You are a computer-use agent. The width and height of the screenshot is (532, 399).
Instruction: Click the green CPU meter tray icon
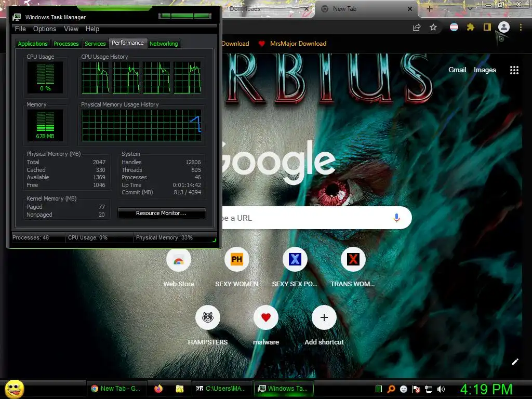click(379, 389)
